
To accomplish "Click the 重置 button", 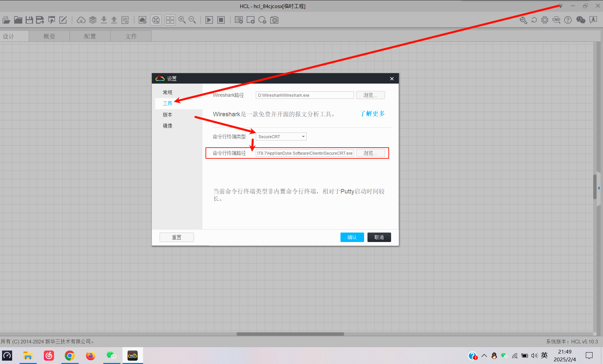I will click(177, 237).
